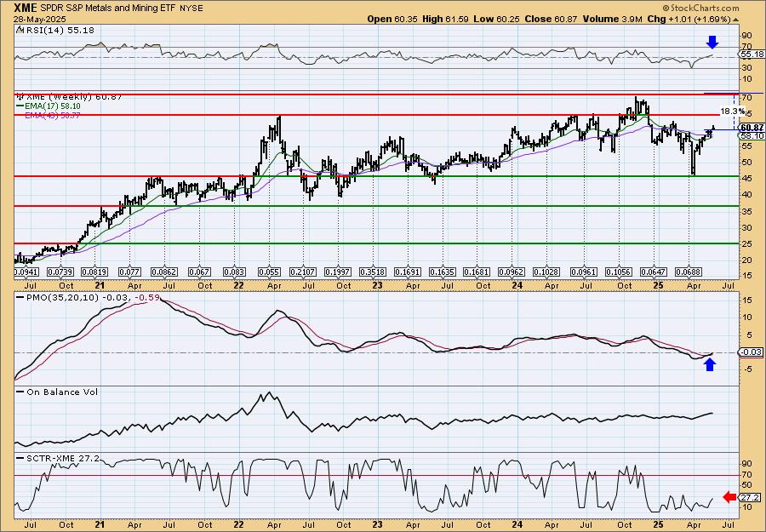Screen dimensions: 766x532
Task: Click the On Balance Vol legend line marker
Action: [20, 392]
